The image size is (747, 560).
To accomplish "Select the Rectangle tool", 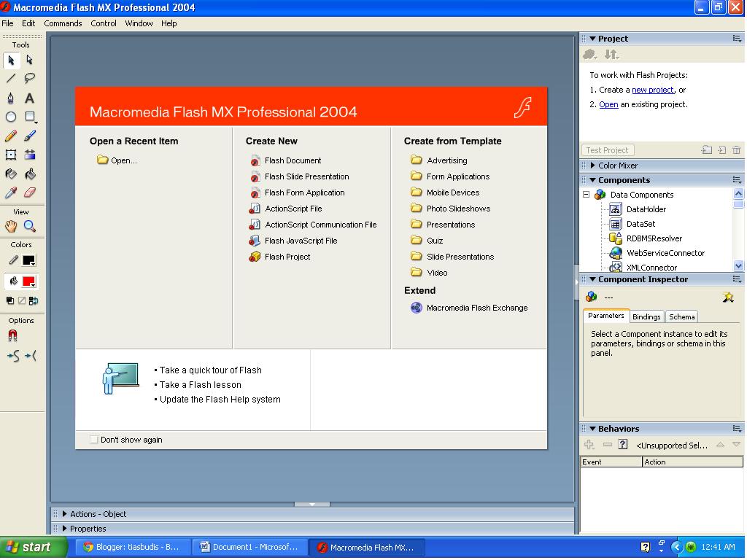I will [x=31, y=117].
